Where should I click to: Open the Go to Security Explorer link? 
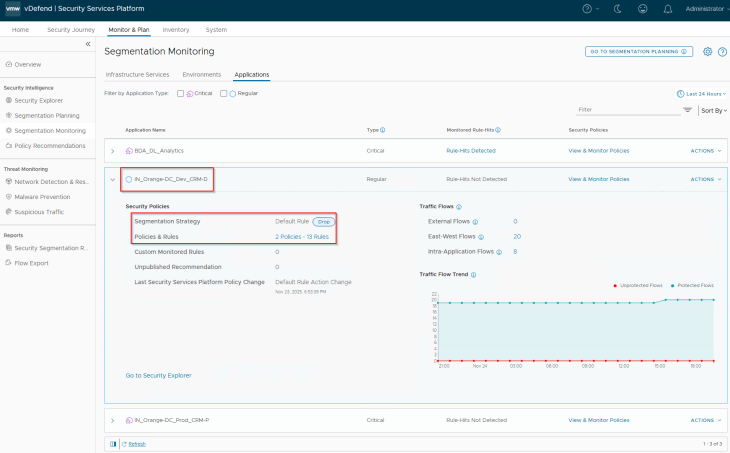(x=158, y=375)
